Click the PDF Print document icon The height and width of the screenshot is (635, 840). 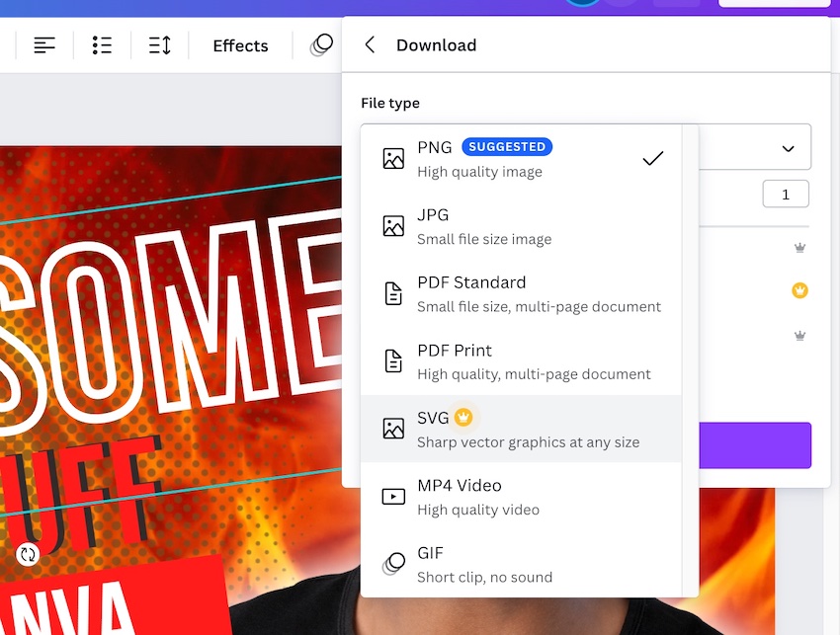click(x=393, y=361)
